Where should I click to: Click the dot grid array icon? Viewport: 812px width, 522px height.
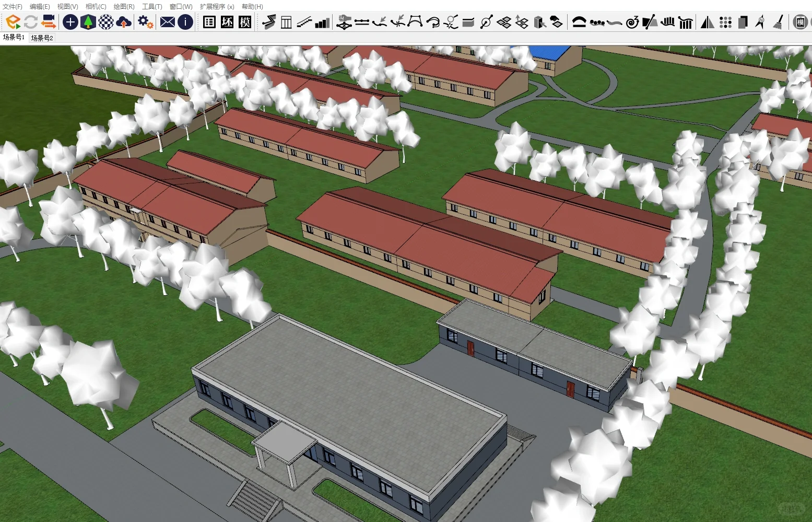coord(725,22)
